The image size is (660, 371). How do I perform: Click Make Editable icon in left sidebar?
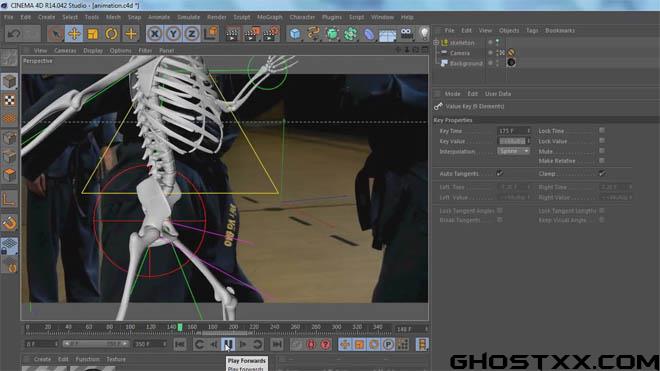coord(9,58)
